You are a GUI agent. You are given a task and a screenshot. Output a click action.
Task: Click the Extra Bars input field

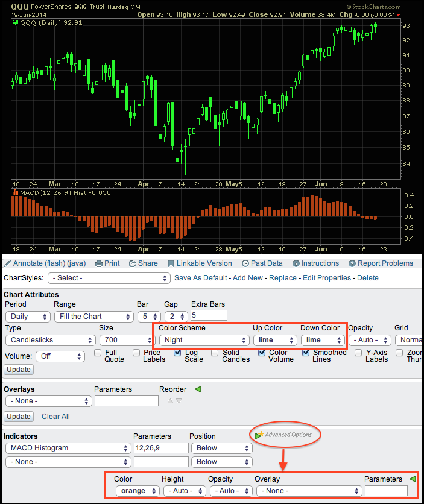pyautogui.click(x=209, y=315)
